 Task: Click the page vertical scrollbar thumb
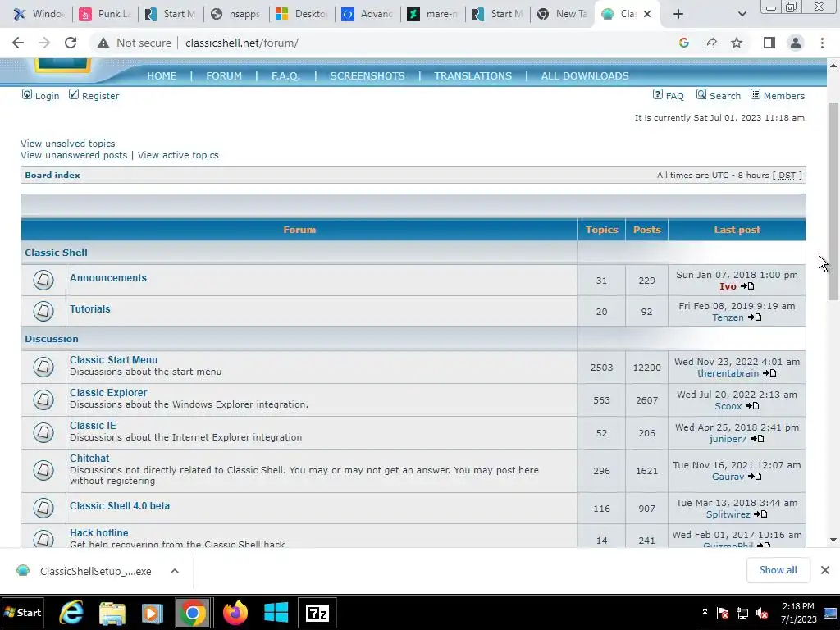(x=833, y=201)
